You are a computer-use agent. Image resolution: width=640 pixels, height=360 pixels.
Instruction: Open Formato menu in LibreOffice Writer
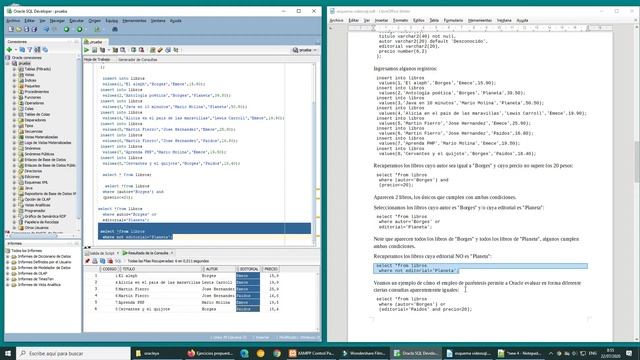[400, 20]
